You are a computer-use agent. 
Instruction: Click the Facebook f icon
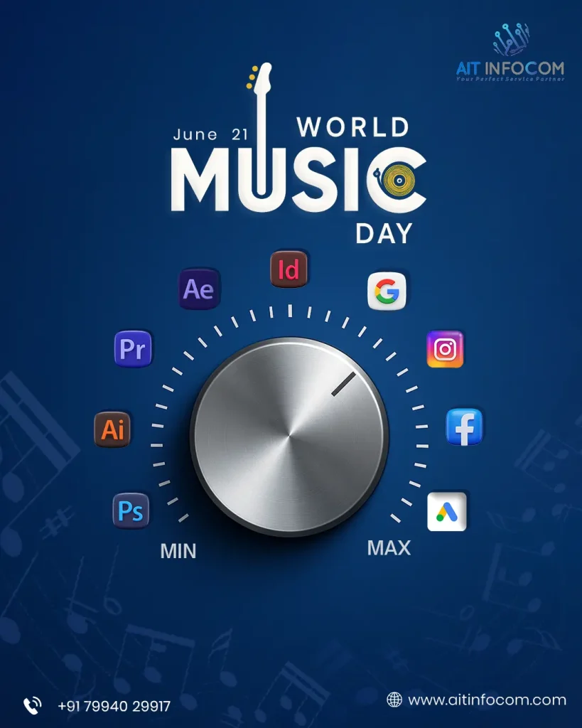(464, 427)
